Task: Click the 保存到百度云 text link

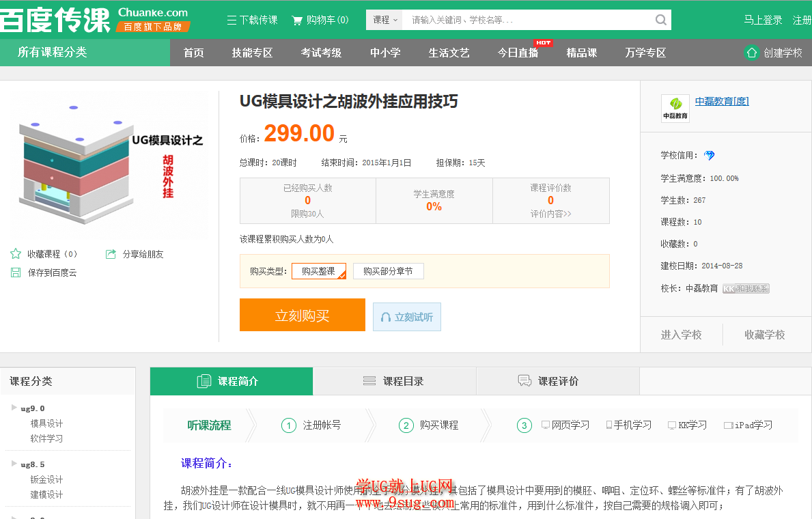Action: tap(53, 273)
